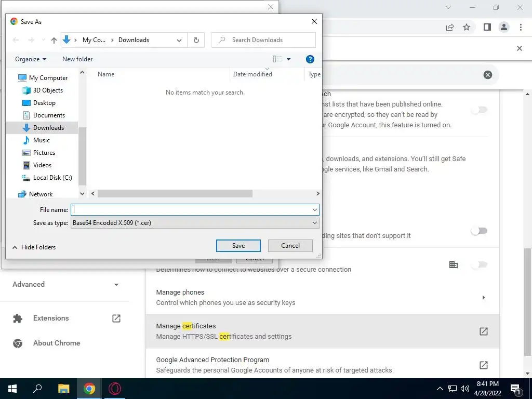The image size is (532, 399).
Task: Open Extensions in Chrome settings sidebar
Action: click(51, 318)
